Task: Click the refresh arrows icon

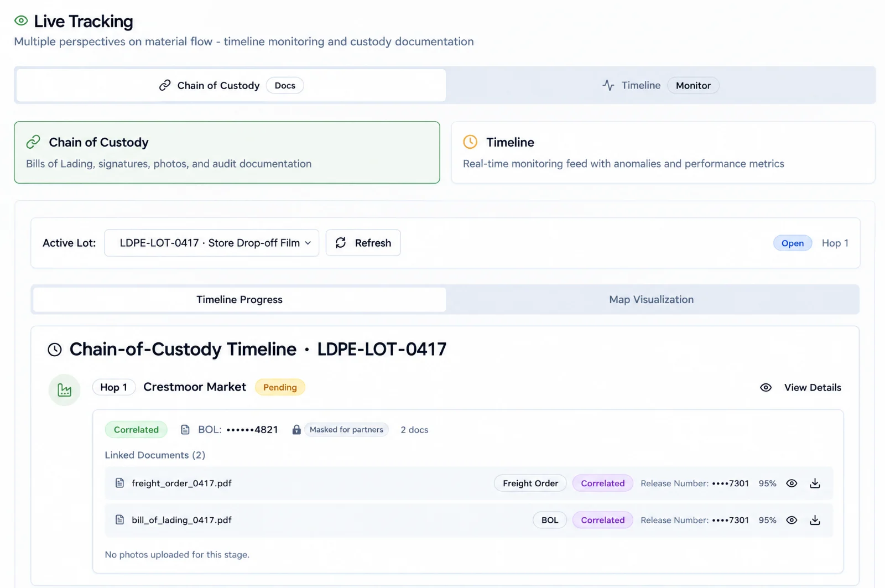Action: pyautogui.click(x=341, y=243)
